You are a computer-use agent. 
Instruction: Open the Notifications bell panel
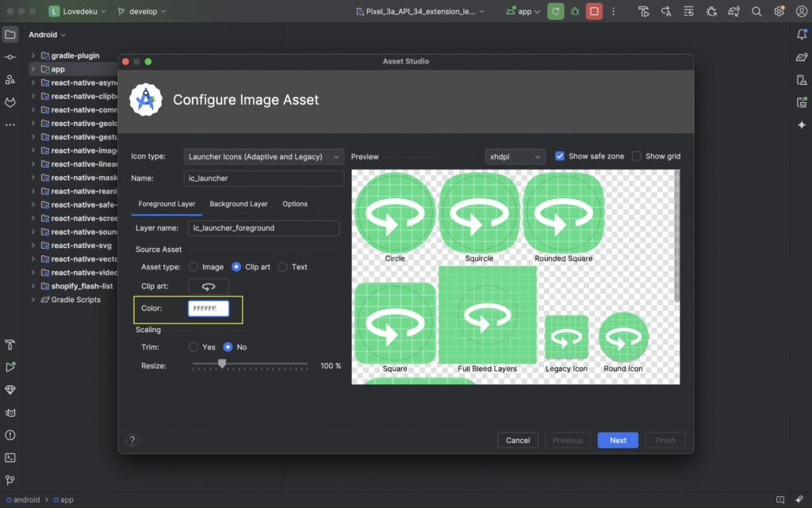click(x=802, y=35)
